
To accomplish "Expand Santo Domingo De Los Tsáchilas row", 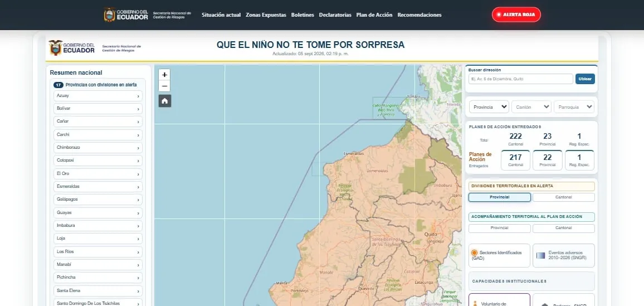I will point(97,303).
